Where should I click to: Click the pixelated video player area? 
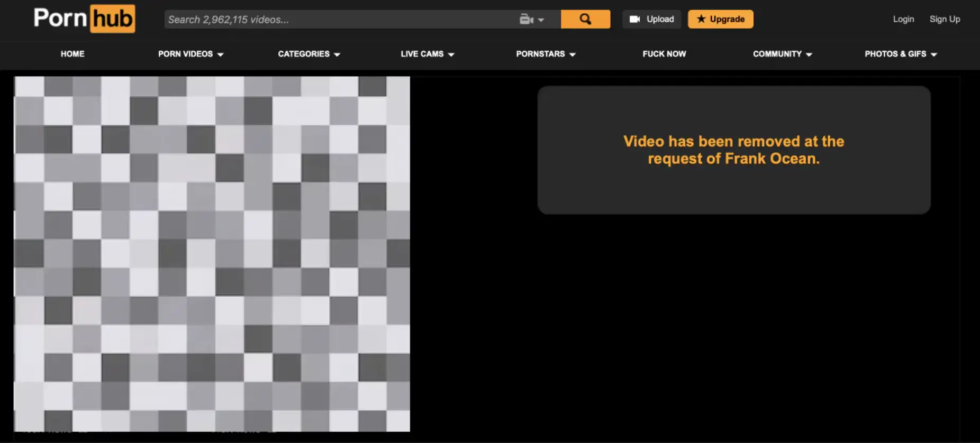tap(212, 254)
